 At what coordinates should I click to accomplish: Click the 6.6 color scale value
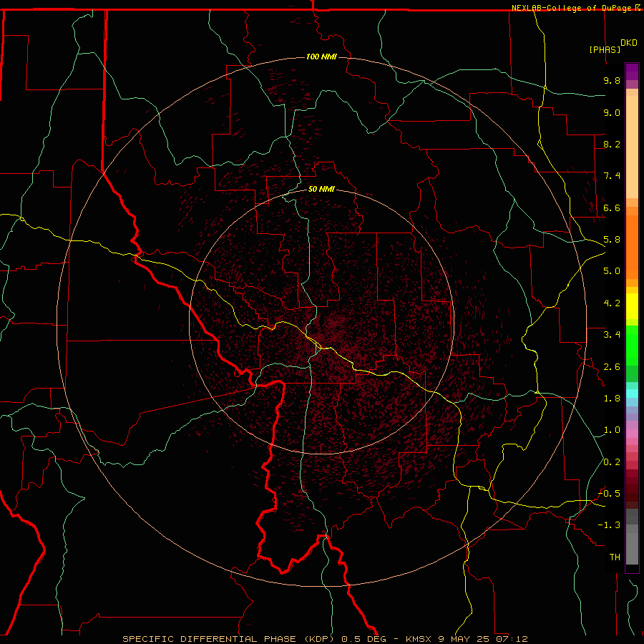coord(612,208)
